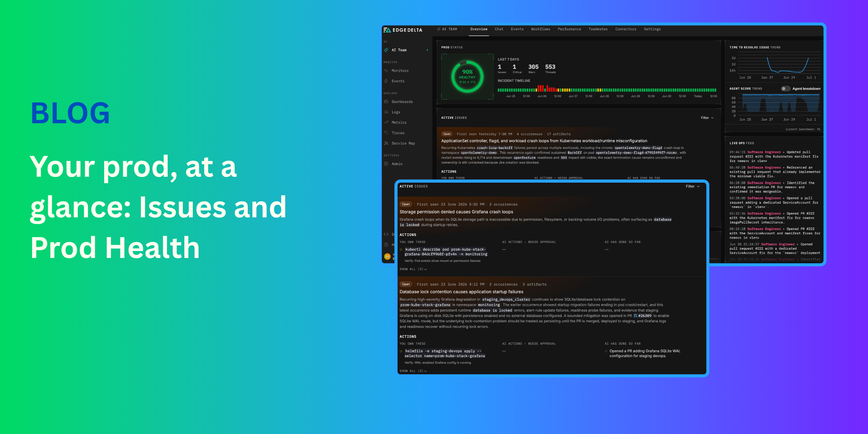Open PR #26309 link
This screenshot has width=868, height=434.
[x=643, y=316]
